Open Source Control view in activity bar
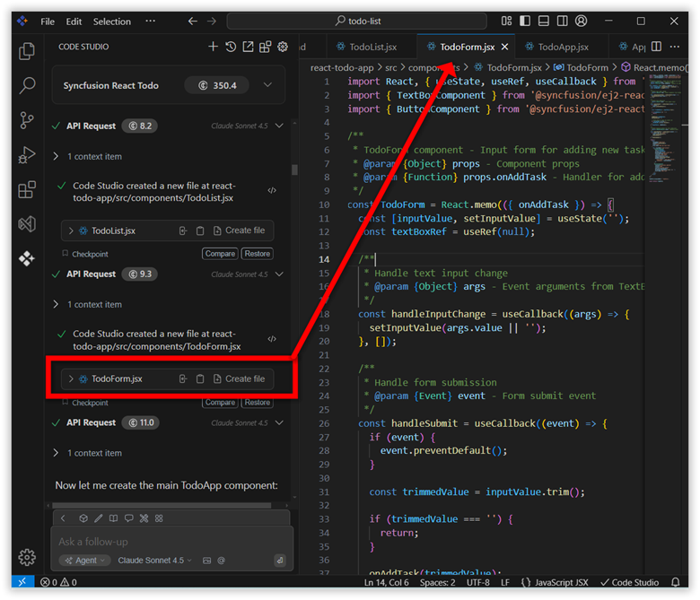The height and width of the screenshot is (600, 700). [27, 120]
